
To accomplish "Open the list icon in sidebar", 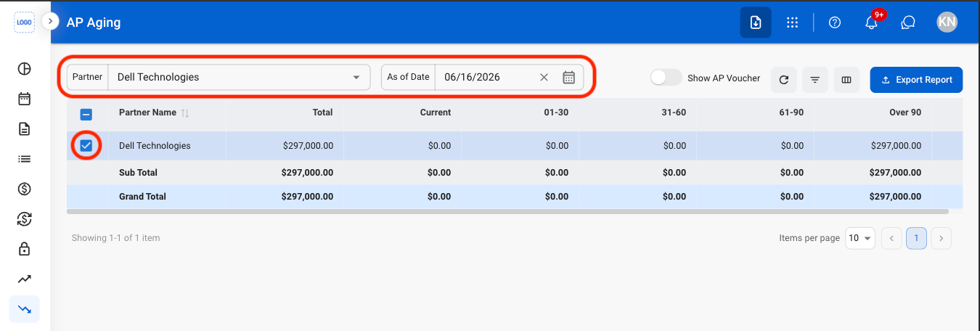I will (25, 159).
